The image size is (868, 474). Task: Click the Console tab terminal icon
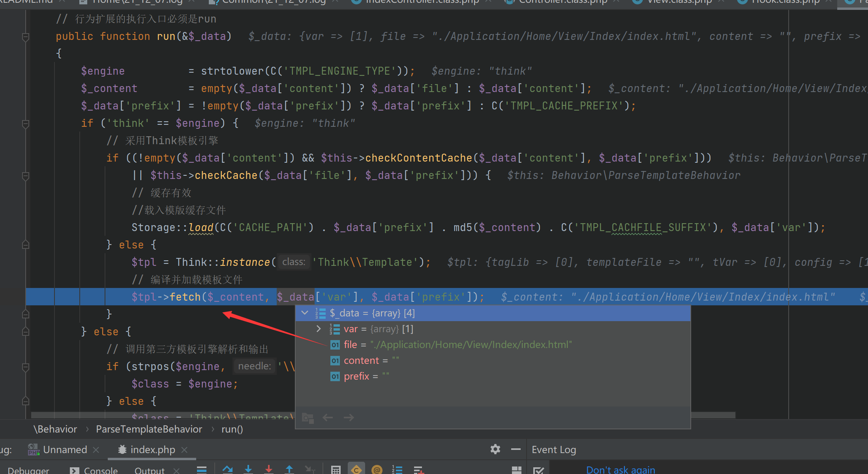coord(74,470)
